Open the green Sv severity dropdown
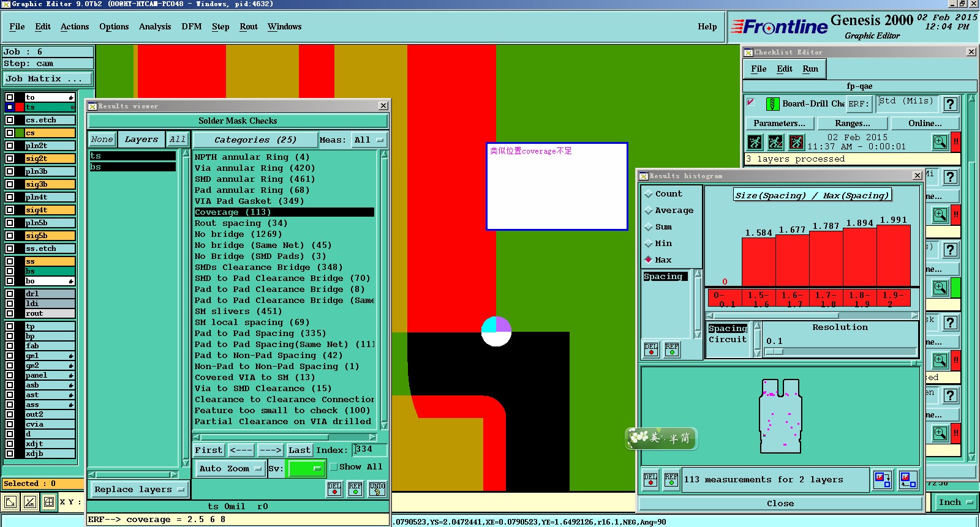Viewport: 980px width, 527px height. pyautogui.click(x=307, y=469)
